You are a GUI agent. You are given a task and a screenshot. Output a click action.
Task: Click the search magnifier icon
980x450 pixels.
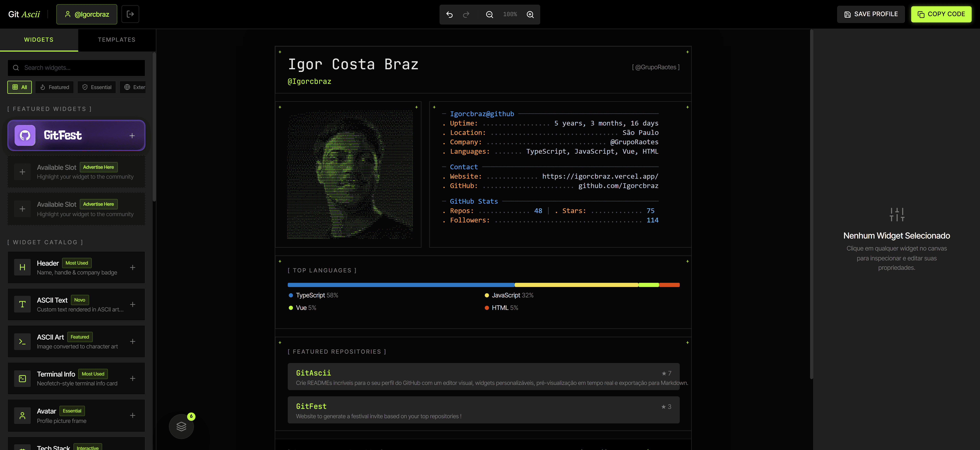[x=16, y=68]
